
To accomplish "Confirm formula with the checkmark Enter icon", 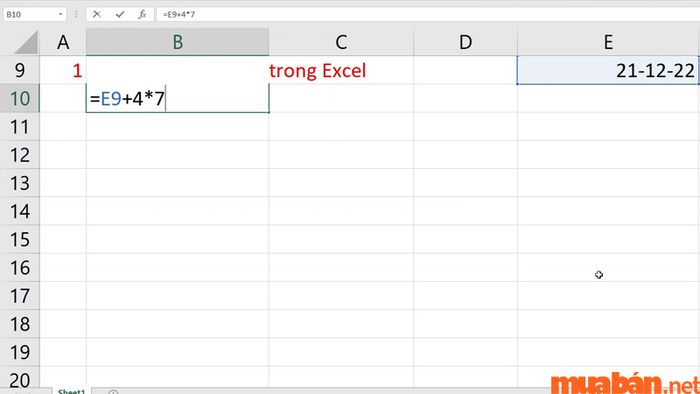I will [120, 14].
